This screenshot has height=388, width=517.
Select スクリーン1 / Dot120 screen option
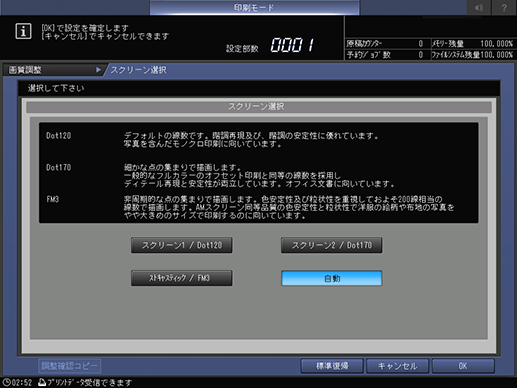tap(182, 245)
